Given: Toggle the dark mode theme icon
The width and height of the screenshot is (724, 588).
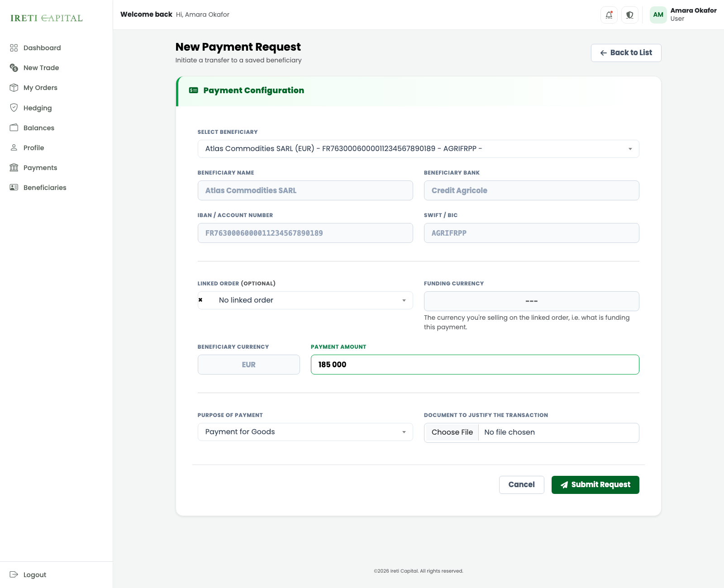Looking at the screenshot, I should coord(630,15).
